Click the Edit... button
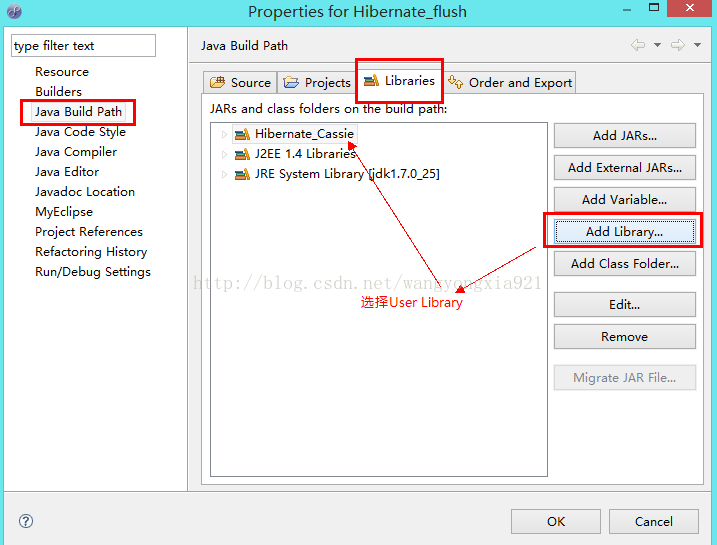 (x=625, y=305)
